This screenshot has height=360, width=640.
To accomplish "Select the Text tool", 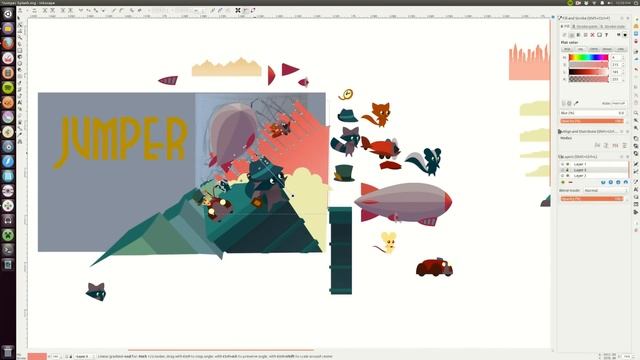I will (20, 102).
